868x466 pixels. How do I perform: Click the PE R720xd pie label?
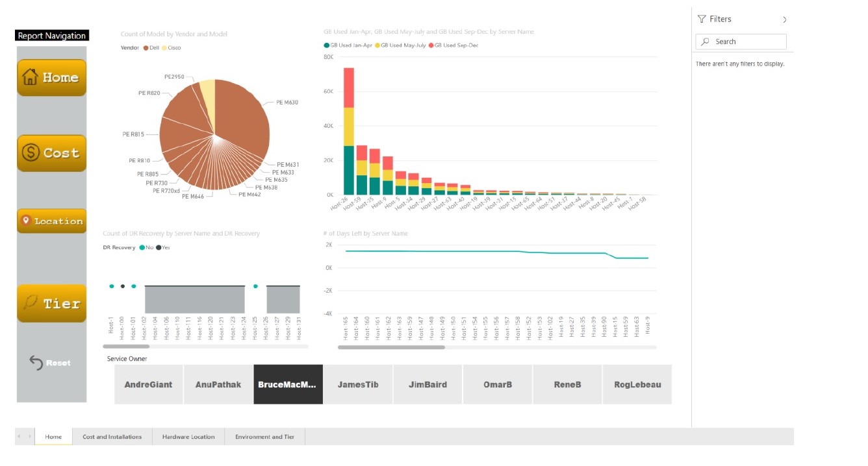(x=166, y=191)
